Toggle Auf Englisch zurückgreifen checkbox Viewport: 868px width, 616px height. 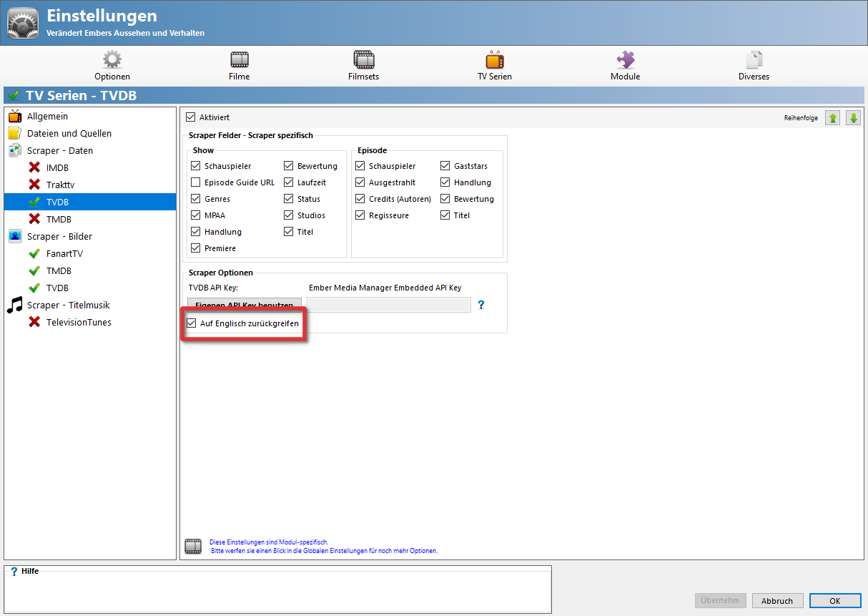191,323
